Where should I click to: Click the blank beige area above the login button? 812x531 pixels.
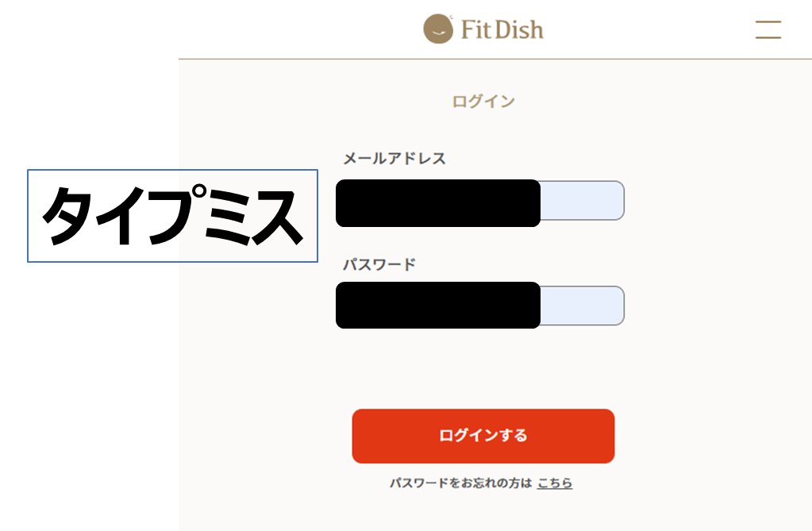(483, 369)
